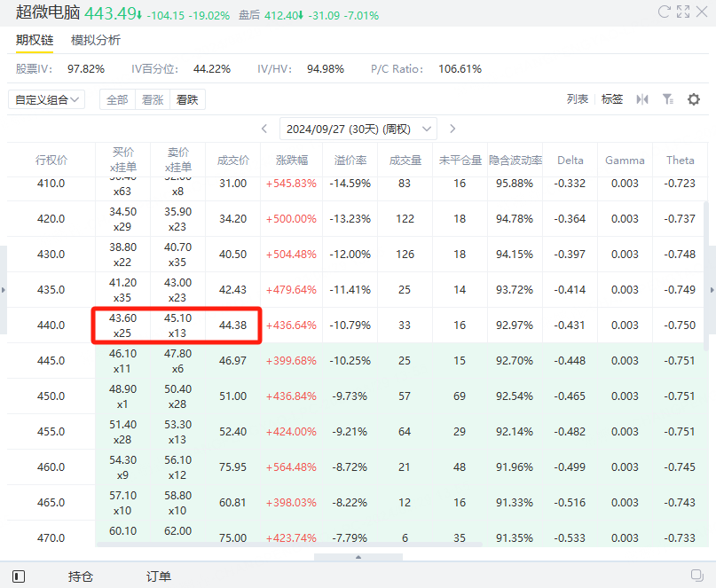Click the 超微电脑 stock name
This screenshot has width=716, height=588.
[x=48, y=12]
